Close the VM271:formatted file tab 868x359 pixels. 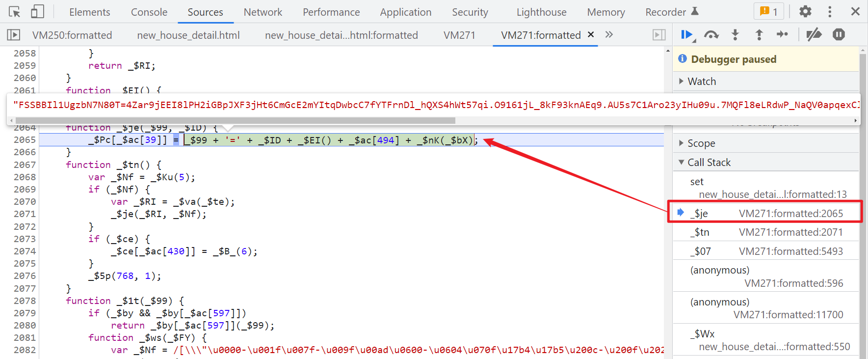click(x=591, y=34)
